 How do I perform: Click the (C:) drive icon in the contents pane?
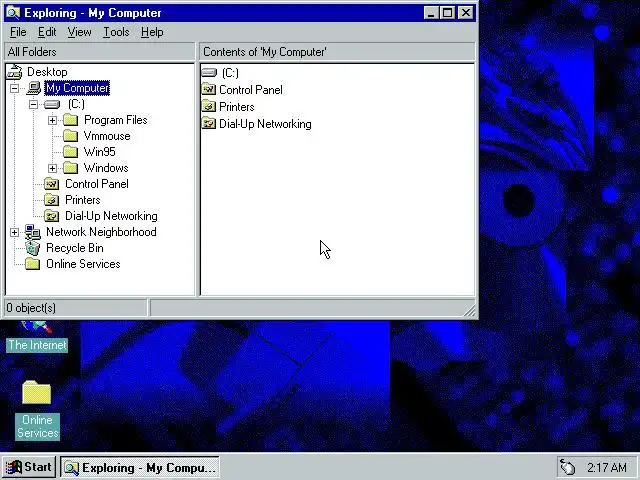click(x=209, y=73)
